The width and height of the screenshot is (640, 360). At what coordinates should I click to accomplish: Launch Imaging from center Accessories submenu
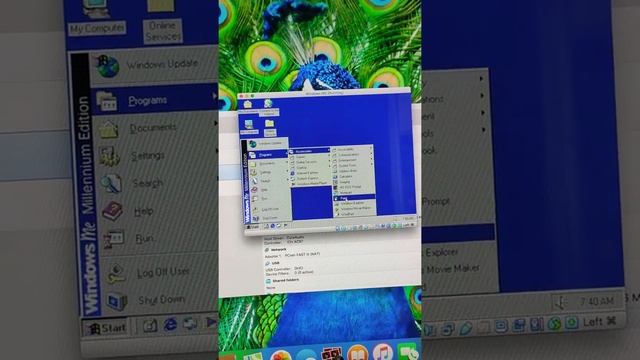pyautogui.click(x=353, y=182)
